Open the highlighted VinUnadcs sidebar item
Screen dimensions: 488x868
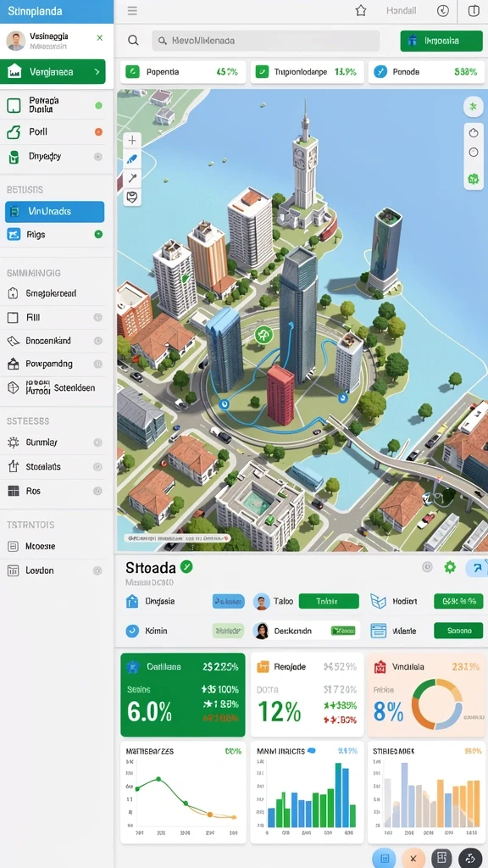click(x=55, y=211)
